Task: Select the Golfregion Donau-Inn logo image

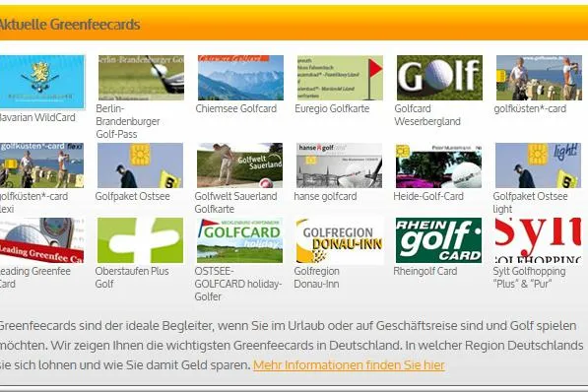Action: (339, 240)
